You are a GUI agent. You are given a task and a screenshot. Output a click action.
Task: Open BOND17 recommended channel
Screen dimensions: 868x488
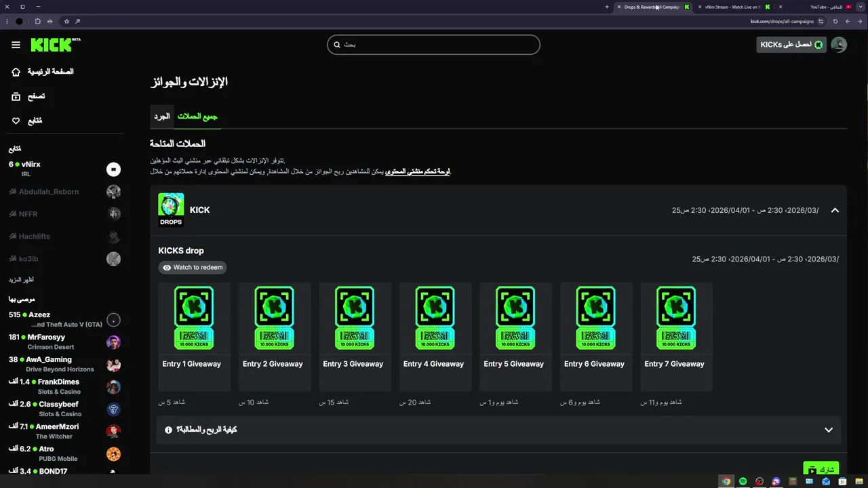coord(64,471)
